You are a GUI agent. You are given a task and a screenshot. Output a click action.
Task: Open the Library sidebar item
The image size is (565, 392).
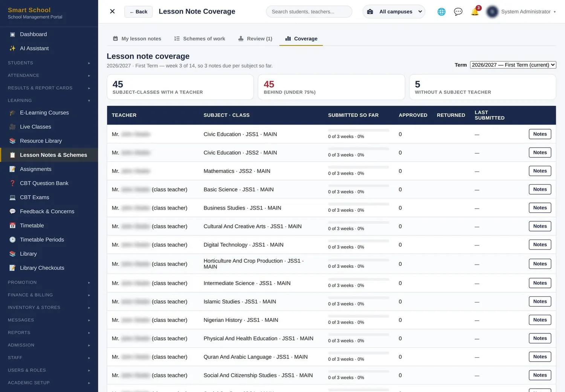click(49, 254)
